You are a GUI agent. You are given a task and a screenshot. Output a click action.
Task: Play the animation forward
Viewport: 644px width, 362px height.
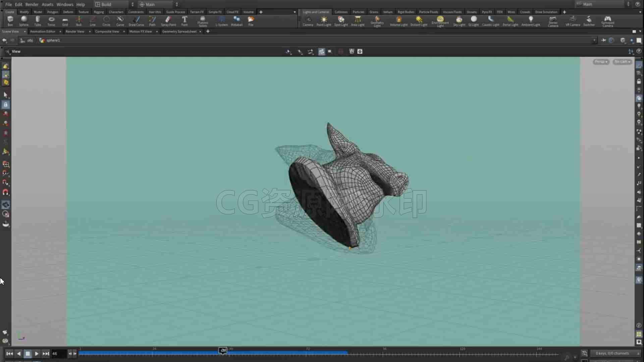[x=37, y=354]
